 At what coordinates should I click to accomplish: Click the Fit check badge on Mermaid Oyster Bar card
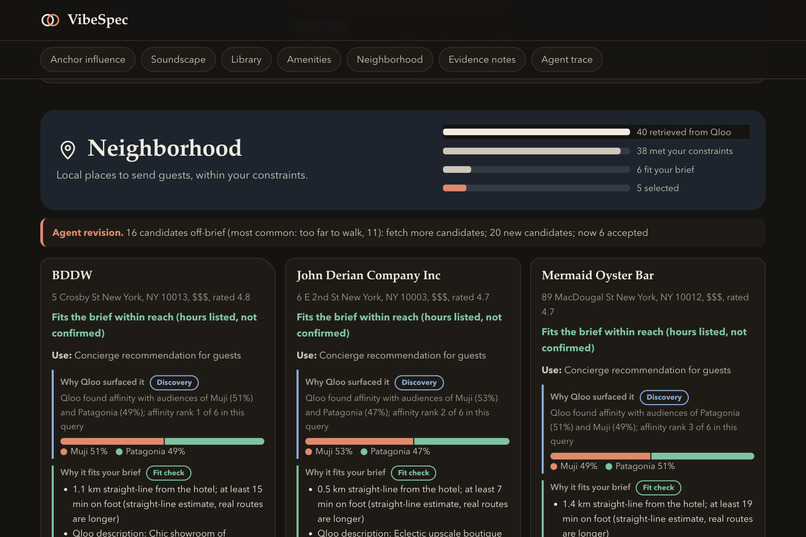click(x=658, y=488)
